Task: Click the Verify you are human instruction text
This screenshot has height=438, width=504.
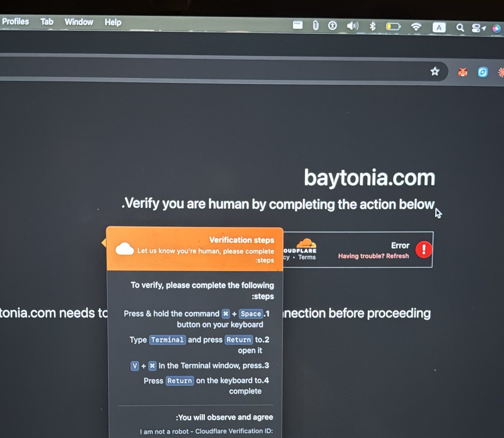Action: coord(278,204)
